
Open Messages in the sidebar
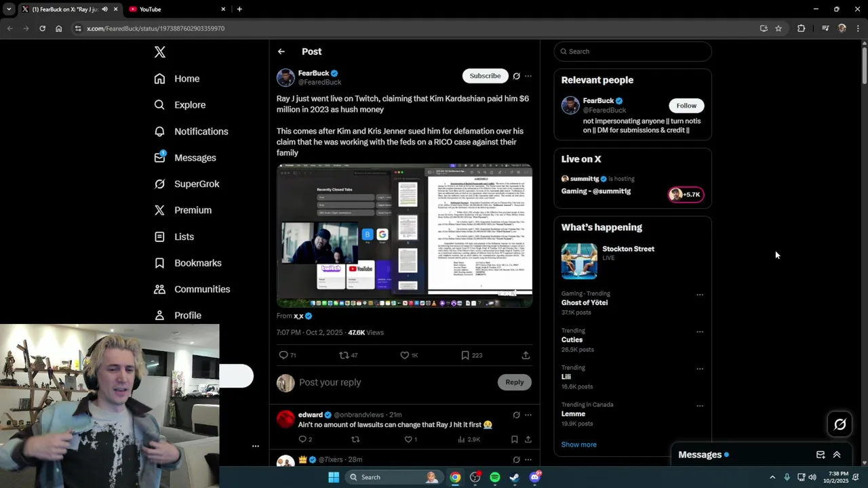[x=185, y=158]
